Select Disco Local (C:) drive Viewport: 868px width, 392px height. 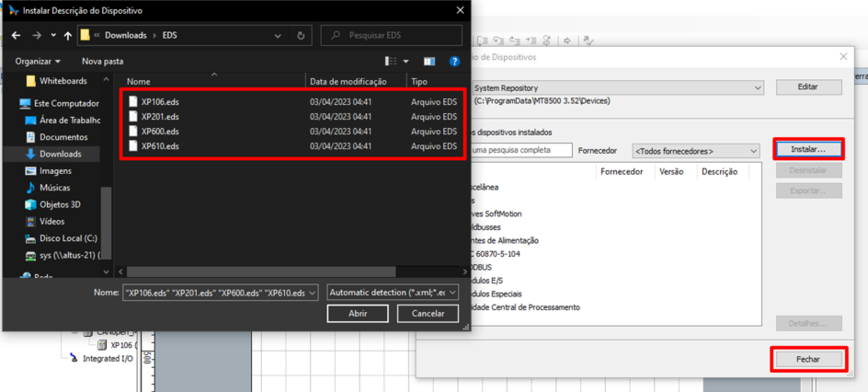pos(67,238)
